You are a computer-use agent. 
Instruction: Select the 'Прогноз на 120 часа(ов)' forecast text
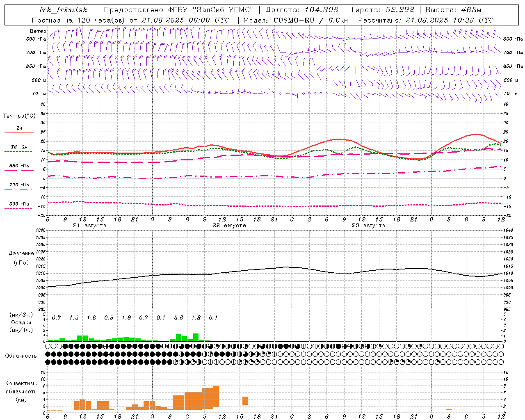(x=79, y=20)
